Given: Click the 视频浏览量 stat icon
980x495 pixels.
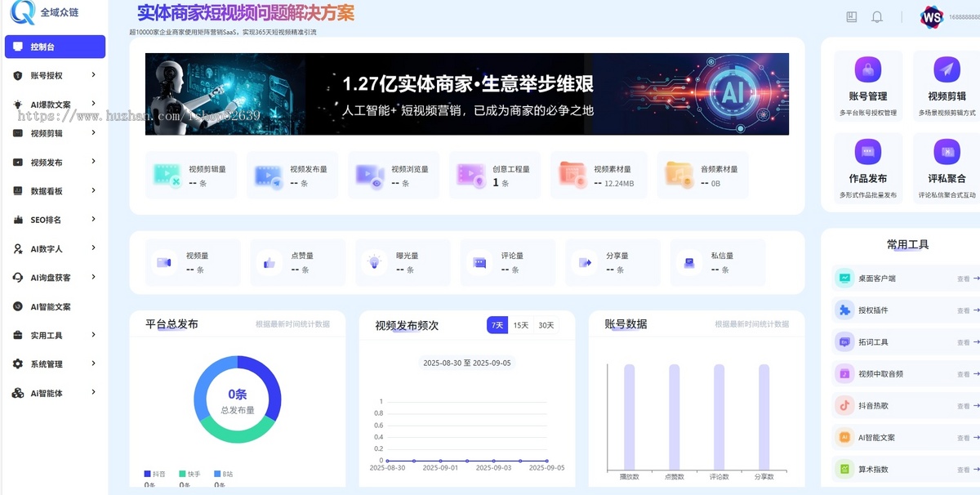Looking at the screenshot, I should [369, 175].
